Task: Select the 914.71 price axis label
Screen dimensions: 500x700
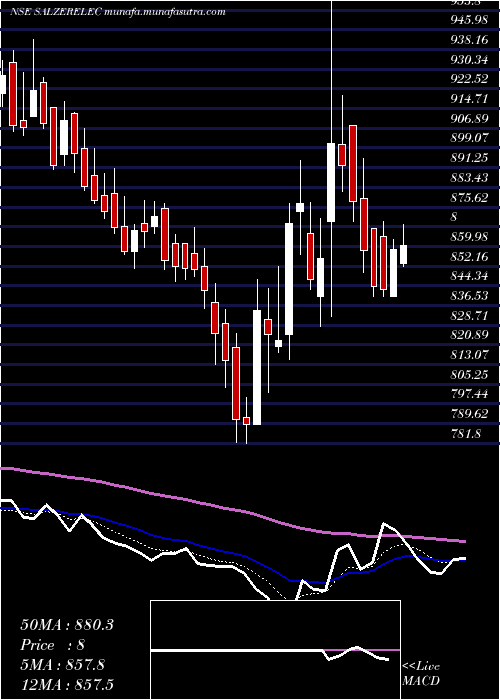Action: click(x=469, y=99)
